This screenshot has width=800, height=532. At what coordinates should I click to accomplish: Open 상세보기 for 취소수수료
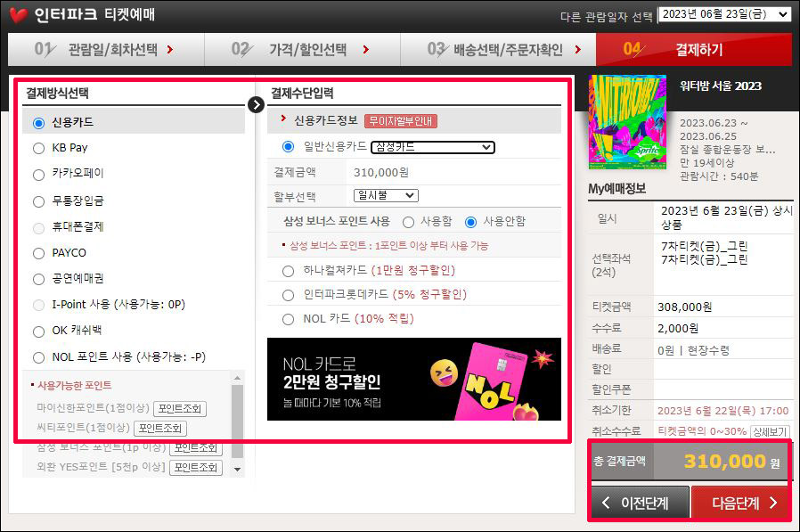pyautogui.click(x=770, y=431)
